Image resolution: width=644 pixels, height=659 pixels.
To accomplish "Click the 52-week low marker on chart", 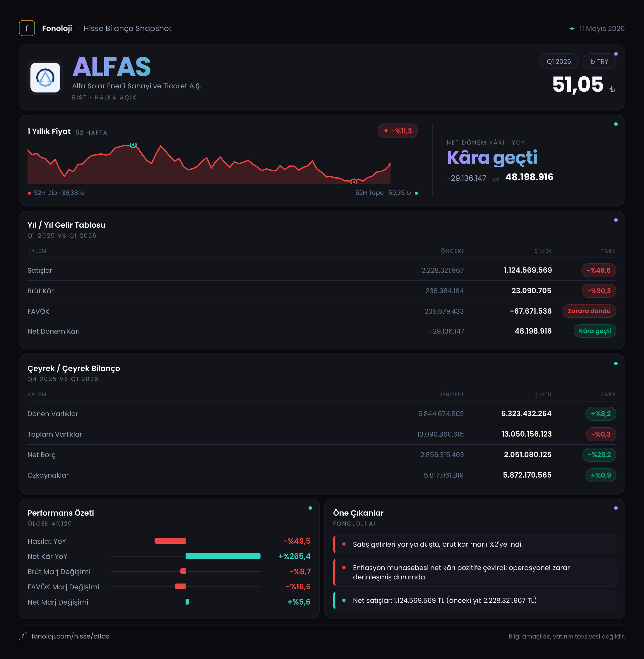I will pos(353,181).
